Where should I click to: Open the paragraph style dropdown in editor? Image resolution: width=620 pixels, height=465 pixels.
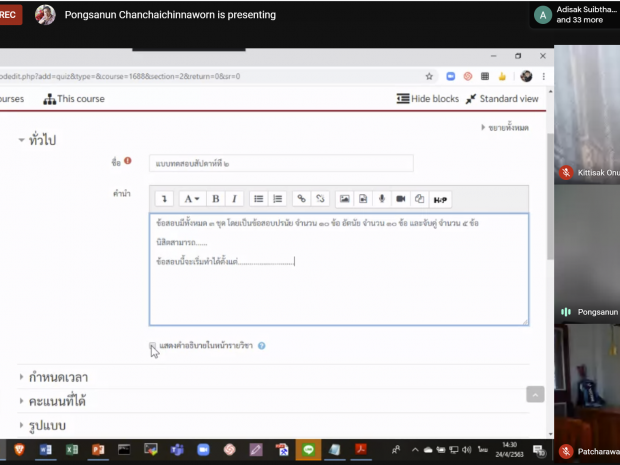click(190, 199)
